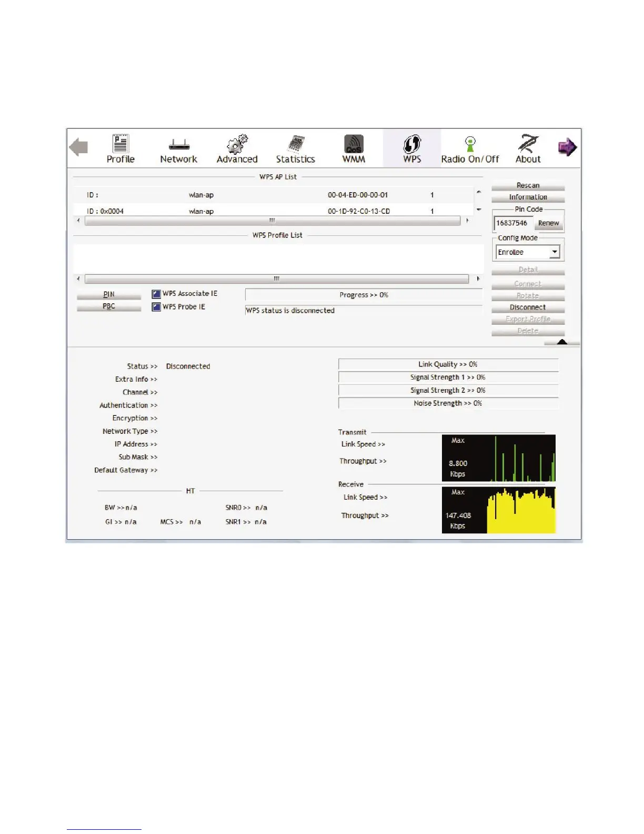
Task: Click the MAC address 00-1D-92-C0-13-CD
Action: 359,211
